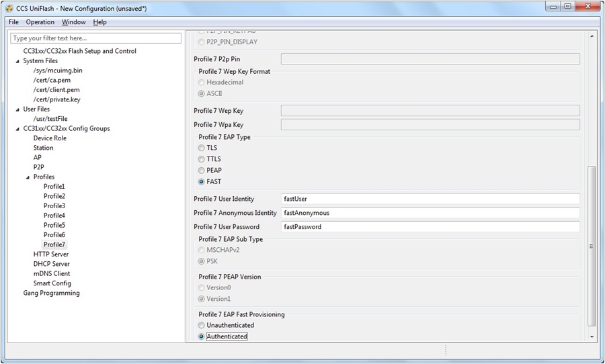Open the AP config group
Image resolution: width=605 pixels, height=364 pixels.
click(37, 157)
